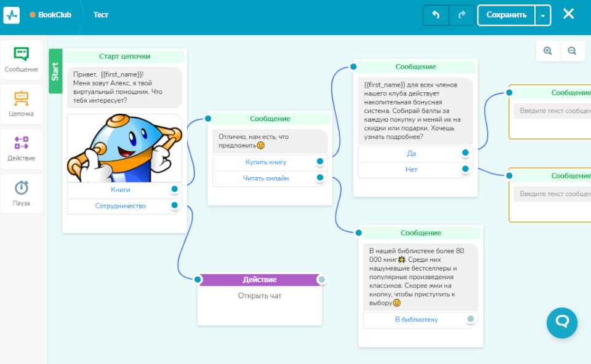The width and height of the screenshot is (591, 364).
Task: Click the Купить книгу button
Action: (266, 162)
